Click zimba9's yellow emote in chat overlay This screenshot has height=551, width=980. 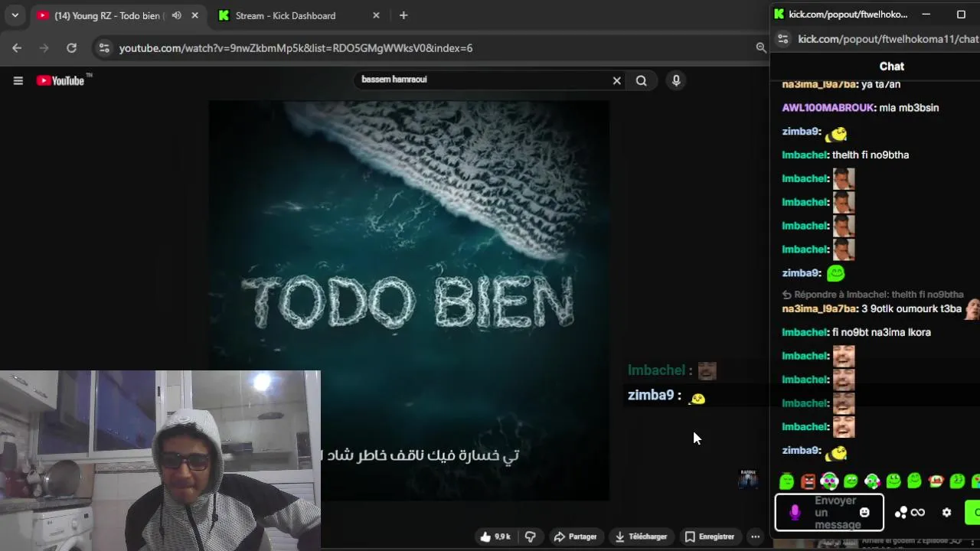click(x=697, y=398)
